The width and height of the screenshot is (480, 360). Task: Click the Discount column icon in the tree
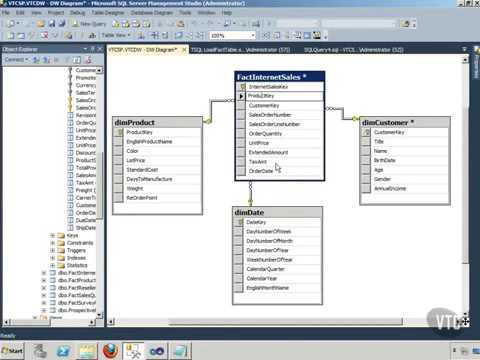click(x=70, y=153)
